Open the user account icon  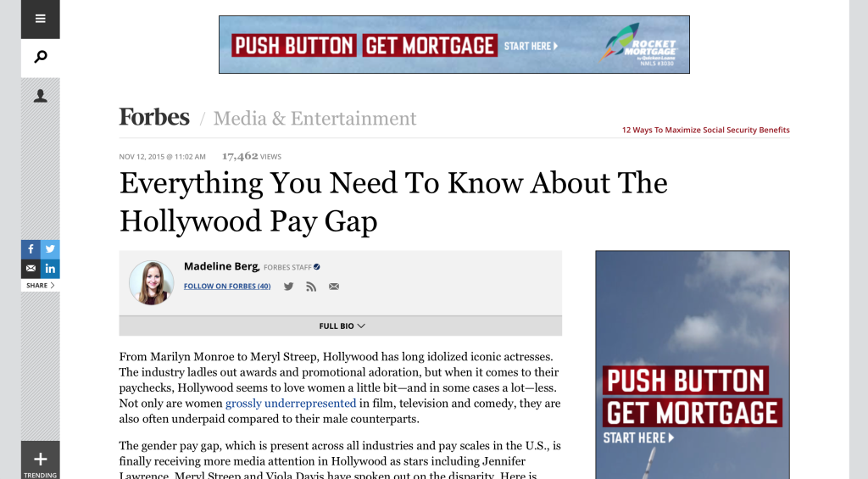41,97
